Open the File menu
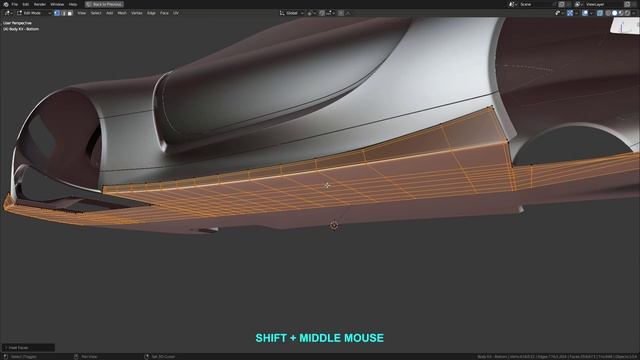Viewport: 640px width, 360px height. pos(15,4)
